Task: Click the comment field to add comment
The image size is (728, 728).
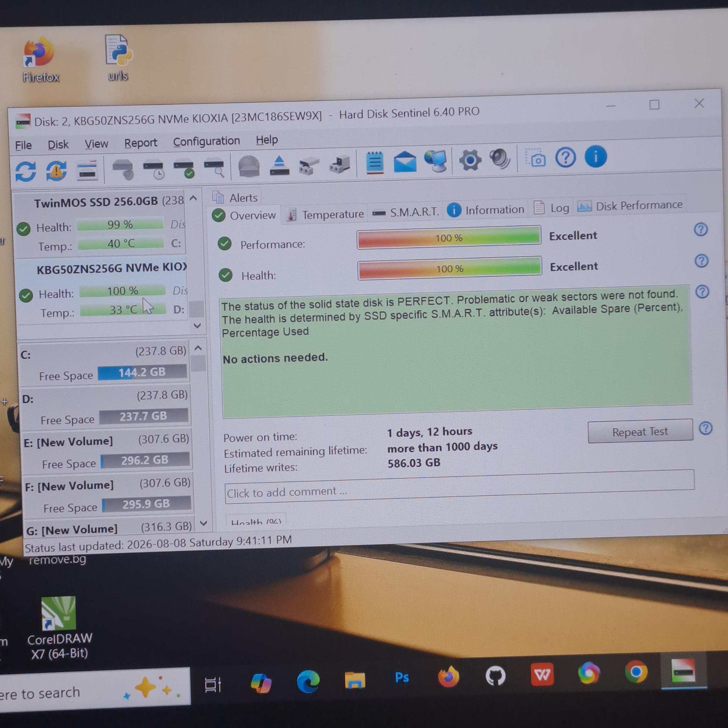Action: click(x=459, y=486)
